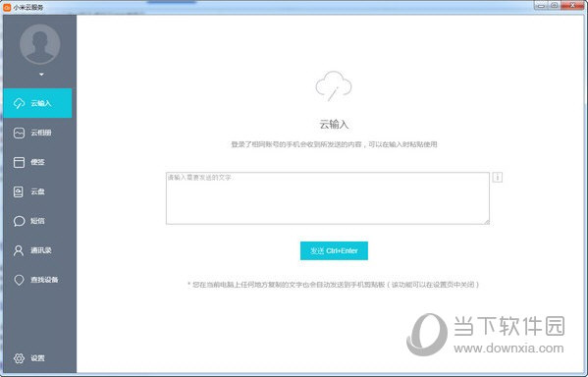588x377 pixels.
Task: Focus the 请输入需要发送的文字 text box
Action: pyautogui.click(x=328, y=198)
